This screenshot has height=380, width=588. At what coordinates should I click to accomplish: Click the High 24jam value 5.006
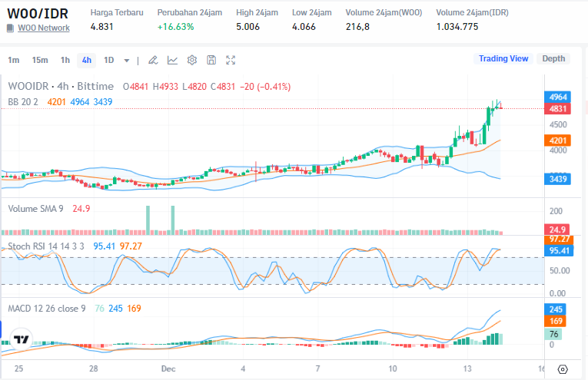pyautogui.click(x=247, y=27)
